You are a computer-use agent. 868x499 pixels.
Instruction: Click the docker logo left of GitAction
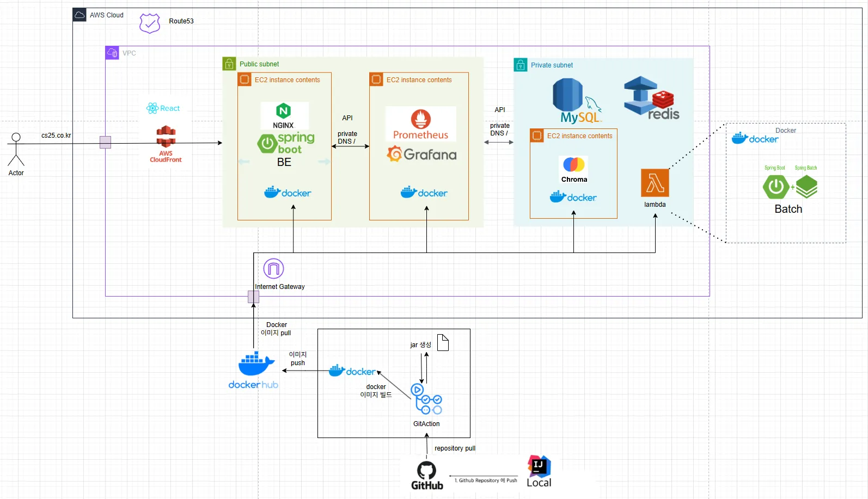(x=352, y=371)
